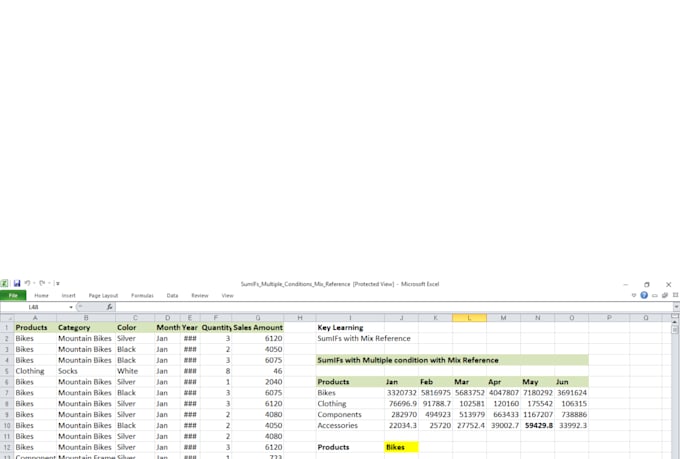Open the Customize Quick Access Toolbar dropdown

coord(57,284)
